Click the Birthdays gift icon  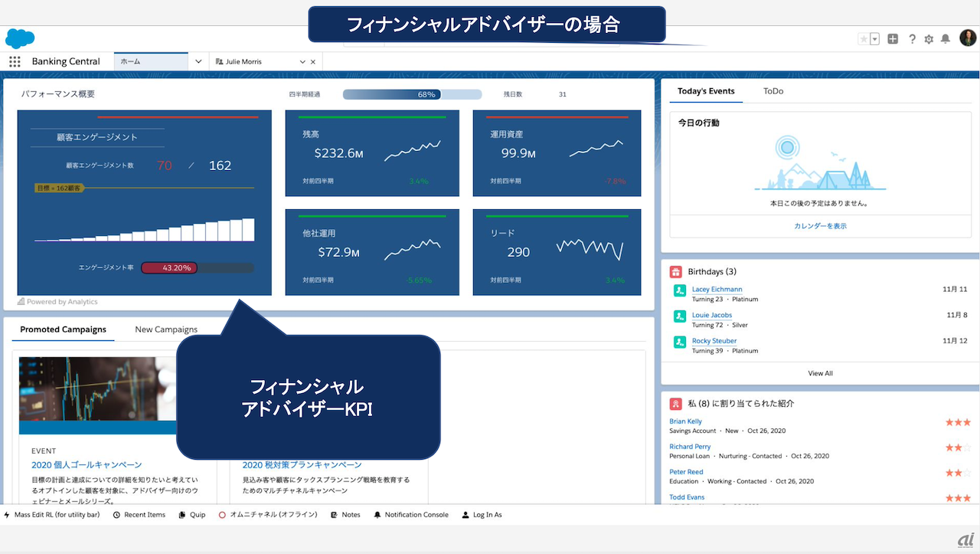point(676,271)
